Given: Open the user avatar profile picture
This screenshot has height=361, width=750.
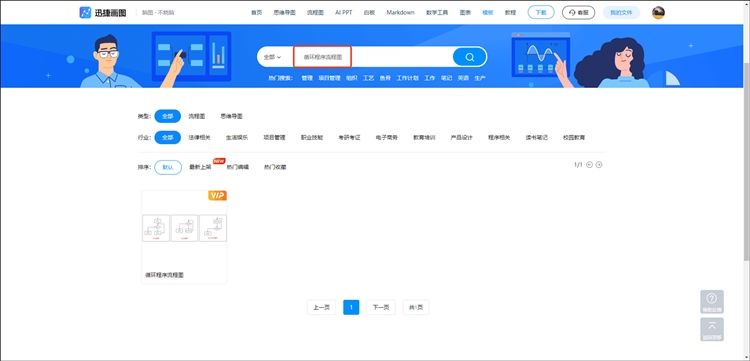Looking at the screenshot, I should 658,12.
